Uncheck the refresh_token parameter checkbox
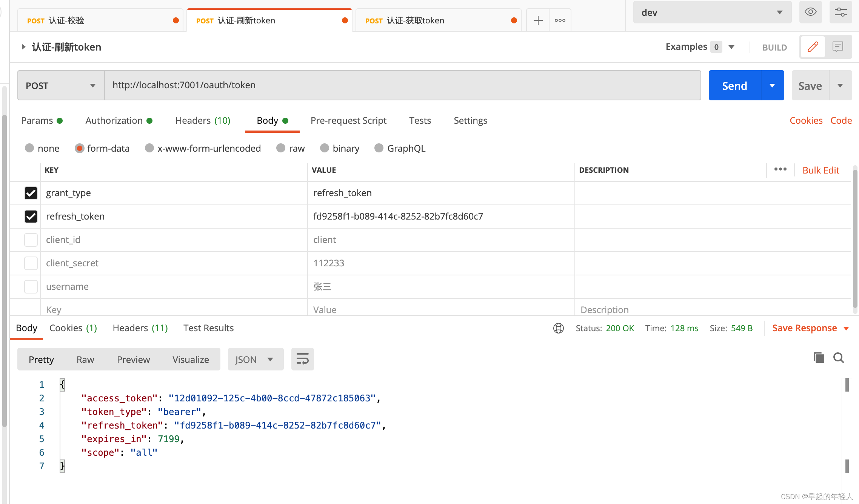The height and width of the screenshot is (504, 859). coord(31,216)
